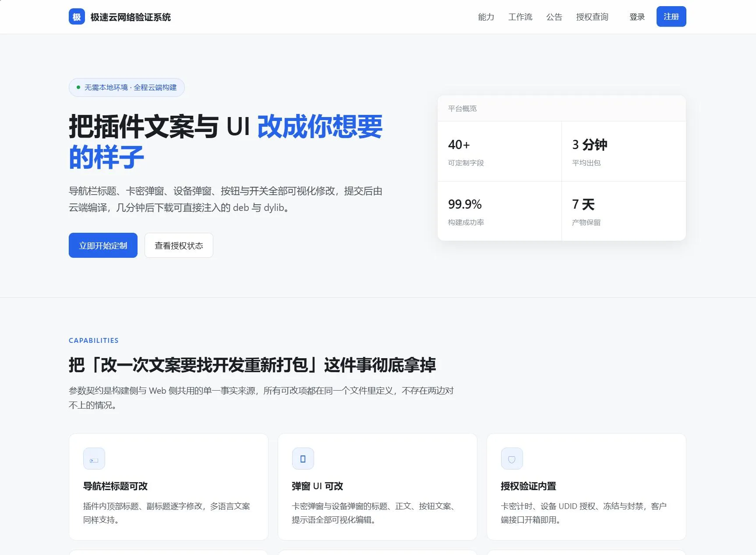Click the 查看授权状态 button
This screenshot has width=756, height=555.
(x=179, y=245)
